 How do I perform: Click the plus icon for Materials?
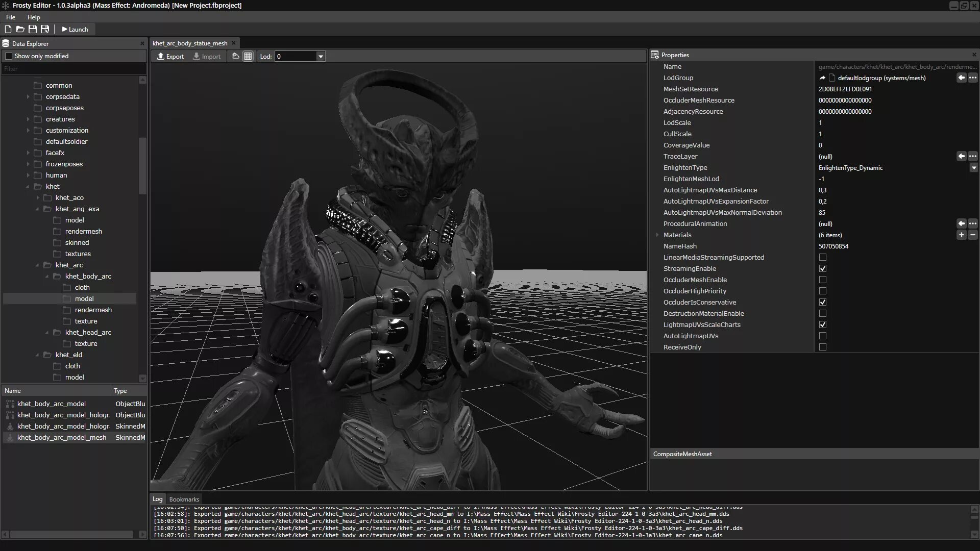[962, 235]
